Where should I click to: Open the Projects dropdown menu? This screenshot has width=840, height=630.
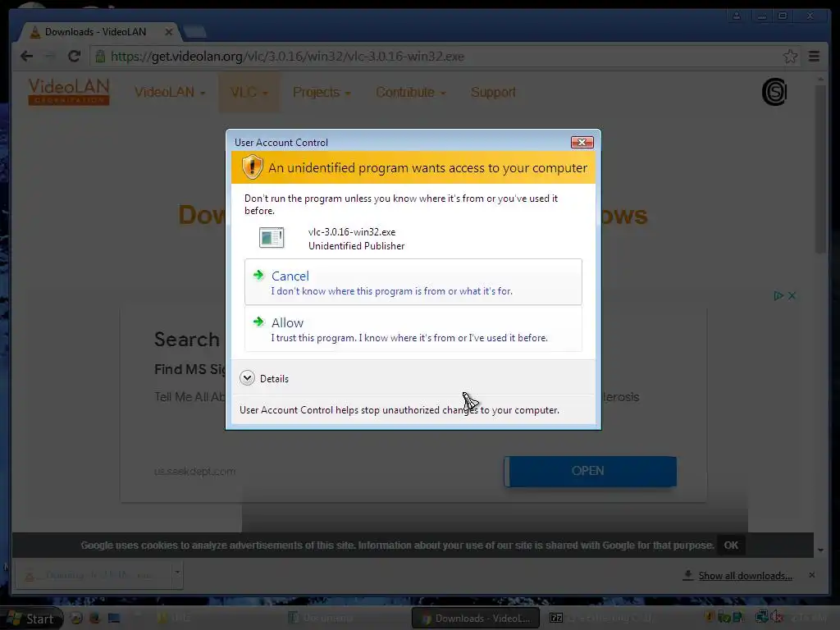[x=322, y=92]
